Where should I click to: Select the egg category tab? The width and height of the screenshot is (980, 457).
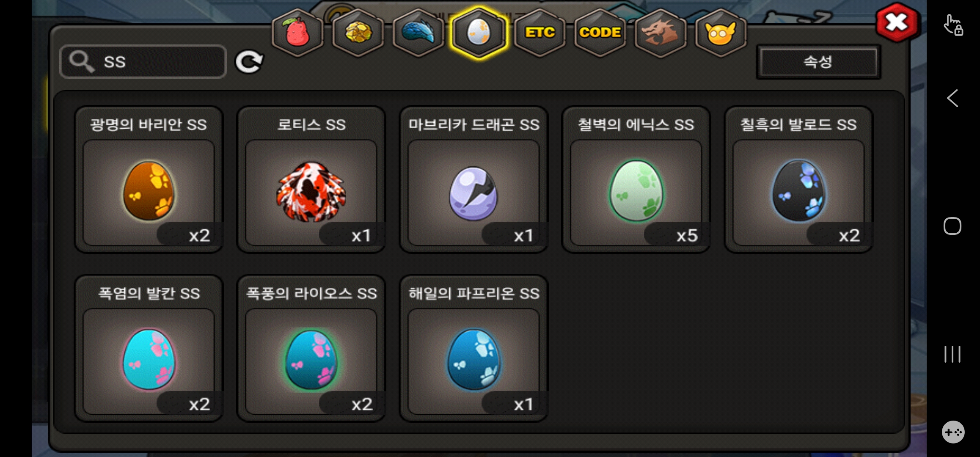(479, 33)
